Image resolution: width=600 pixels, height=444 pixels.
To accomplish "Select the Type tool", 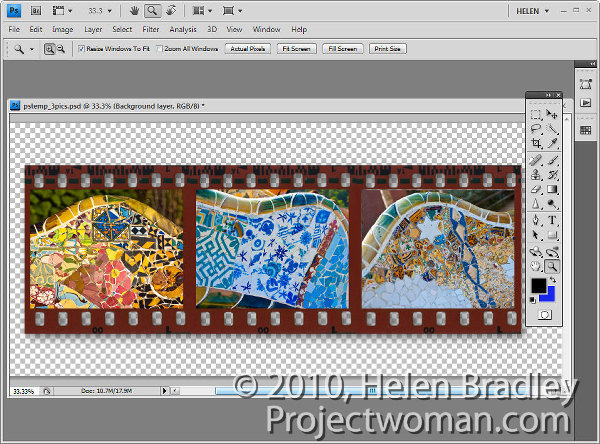I will (552, 220).
